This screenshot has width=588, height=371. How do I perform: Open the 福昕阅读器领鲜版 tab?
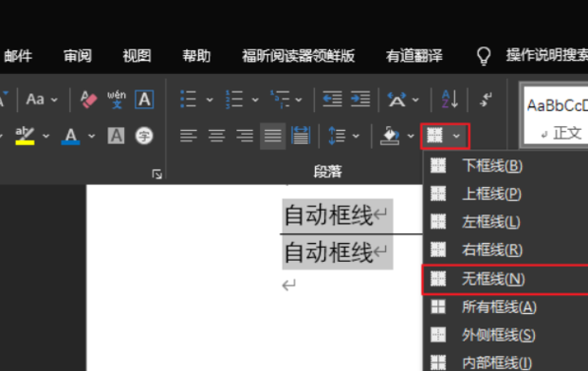299,56
